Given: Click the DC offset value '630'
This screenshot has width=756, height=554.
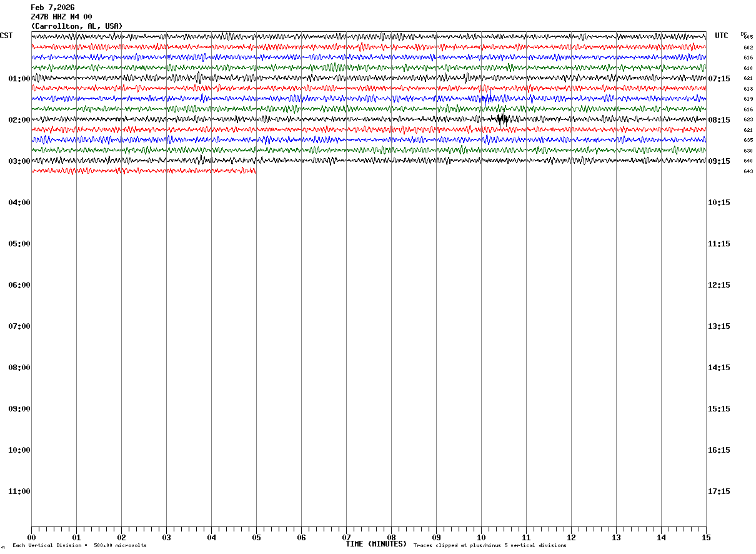Looking at the screenshot, I should click(x=748, y=151).
